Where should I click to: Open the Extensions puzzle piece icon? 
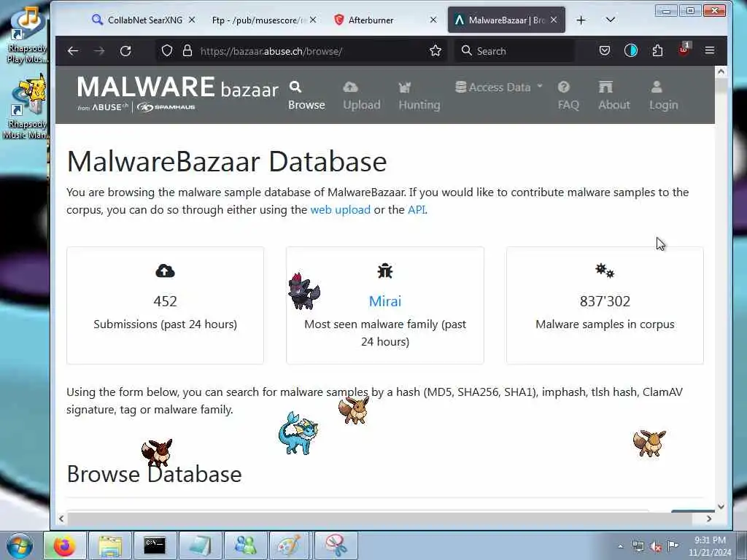click(x=657, y=50)
